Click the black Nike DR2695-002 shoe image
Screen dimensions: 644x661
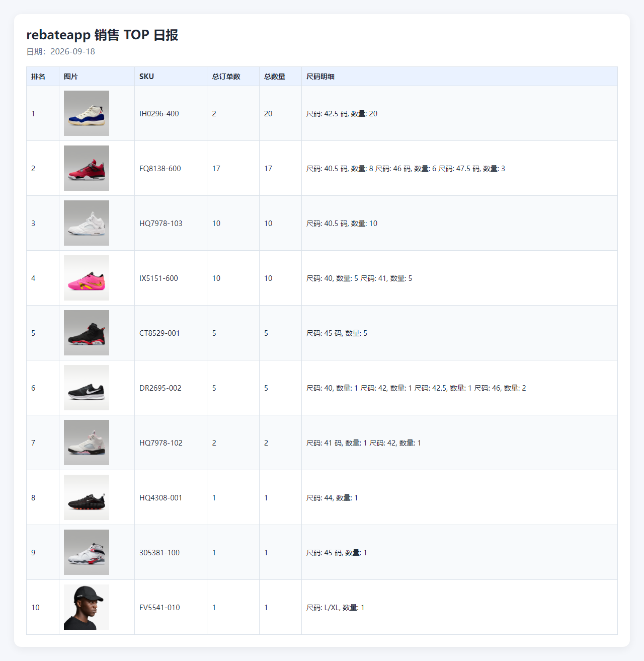[x=87, y=388]
